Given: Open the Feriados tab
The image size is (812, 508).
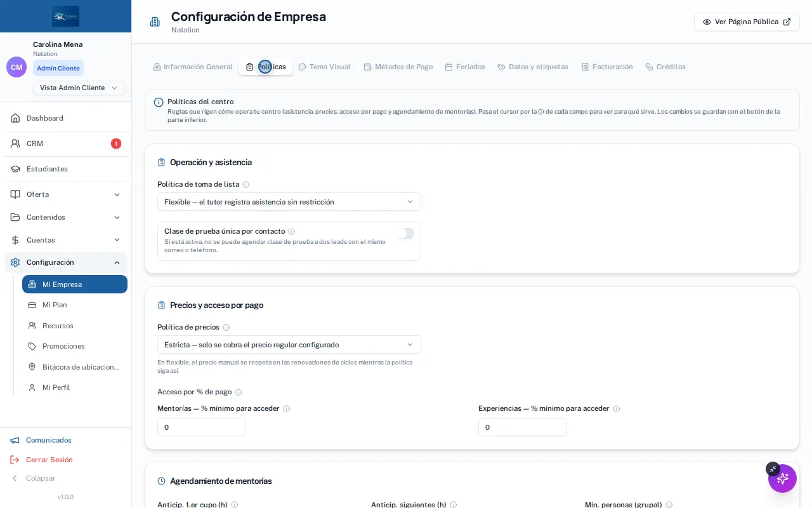Looking at the screenshot, I should 465,67.
